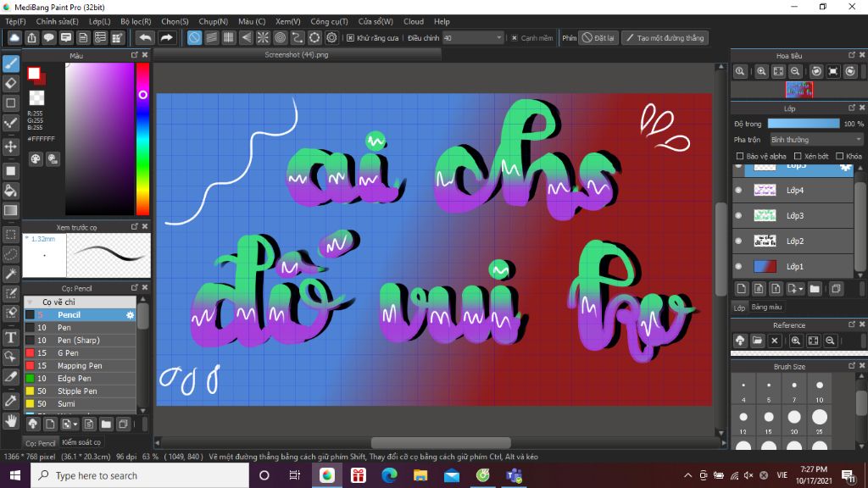868x488 pixels.
Task: Toggle the Khử răng cưa checkbox
Action: (350, 37)
